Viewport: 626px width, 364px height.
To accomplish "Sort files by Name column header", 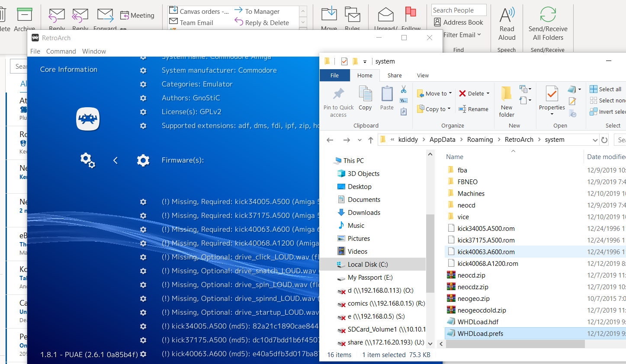I will (x=455, y=157).
